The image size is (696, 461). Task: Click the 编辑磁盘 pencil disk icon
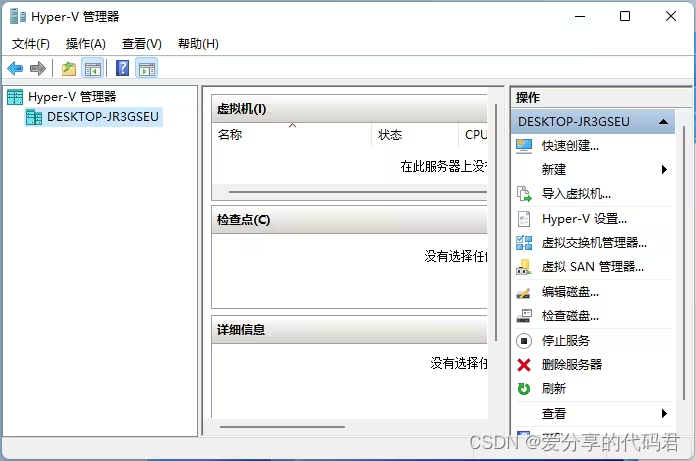pyautogui.click(x=524, y=292)
